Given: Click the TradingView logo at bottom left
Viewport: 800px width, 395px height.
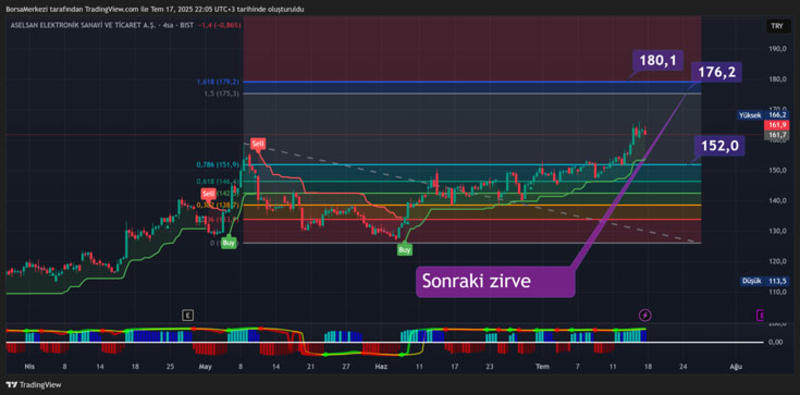Looking at the screenshot, I should [x=33, y=385].
